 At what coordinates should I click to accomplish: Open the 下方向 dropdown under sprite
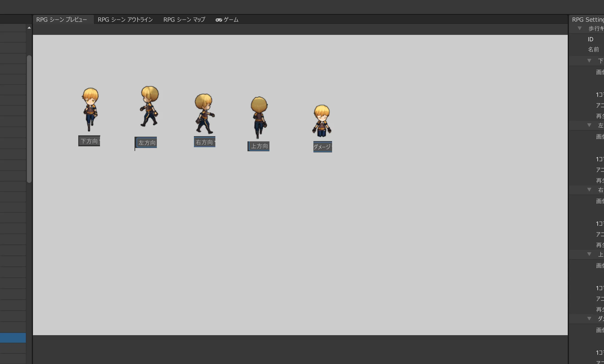tap(89, 141)
